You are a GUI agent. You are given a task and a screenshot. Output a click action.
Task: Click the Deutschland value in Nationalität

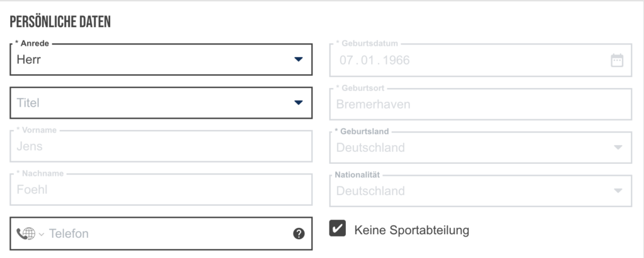pyautogui.click(x=370, y=191)
